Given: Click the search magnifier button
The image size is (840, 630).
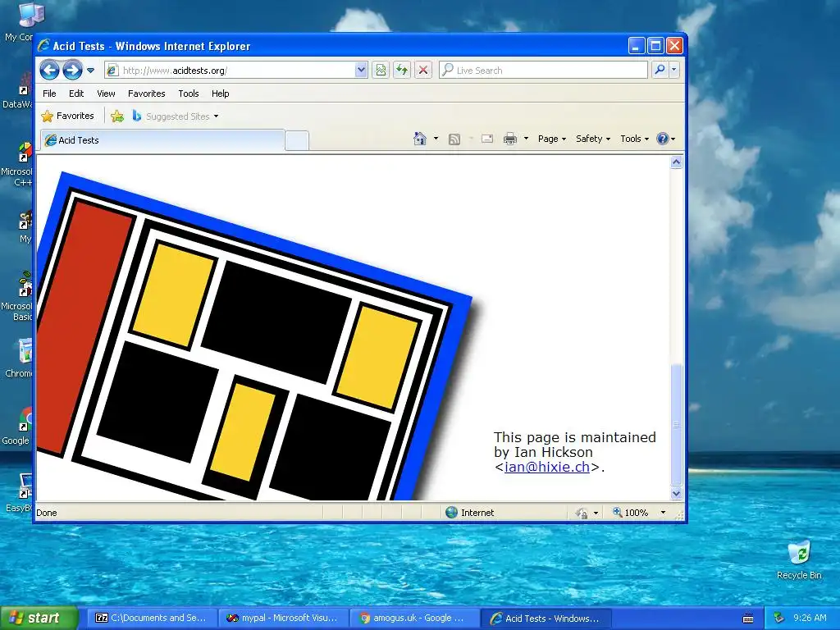Looking at the screenshot, I should (x=660, y=71).
